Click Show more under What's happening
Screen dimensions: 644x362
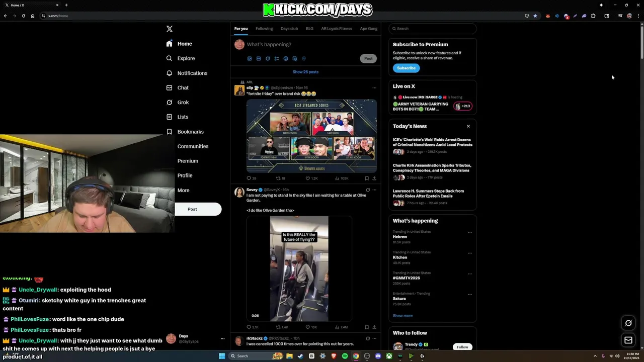(x=403, y=316)
